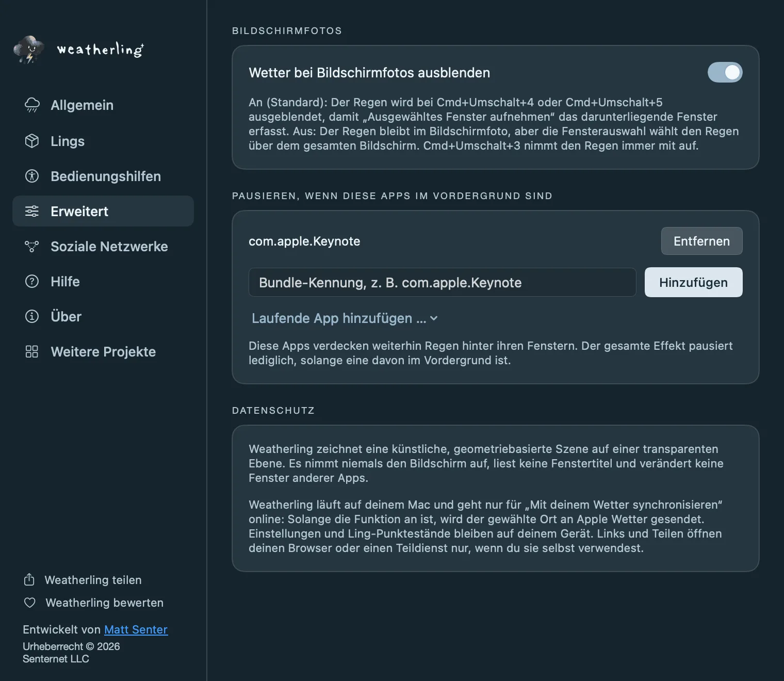Click the DATENSCHUTZ section heading

[x=273, y=410]
